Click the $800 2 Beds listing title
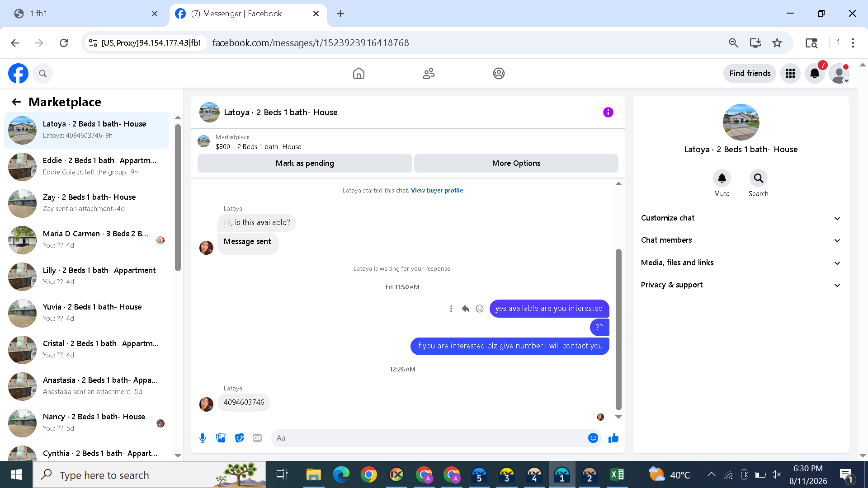The image size is (868, 488). click(259, 147)
